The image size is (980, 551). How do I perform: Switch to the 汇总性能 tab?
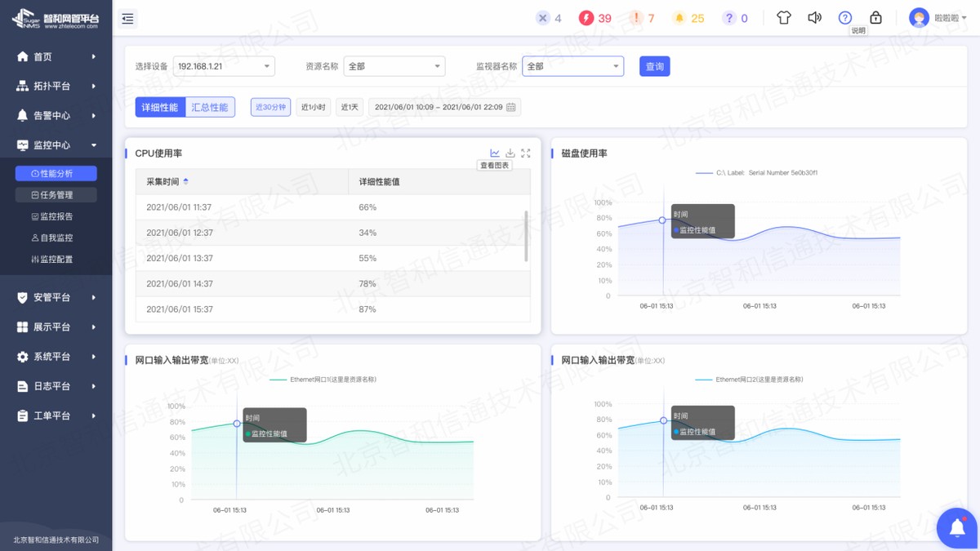pyautogui.click(x=211, y=106)
